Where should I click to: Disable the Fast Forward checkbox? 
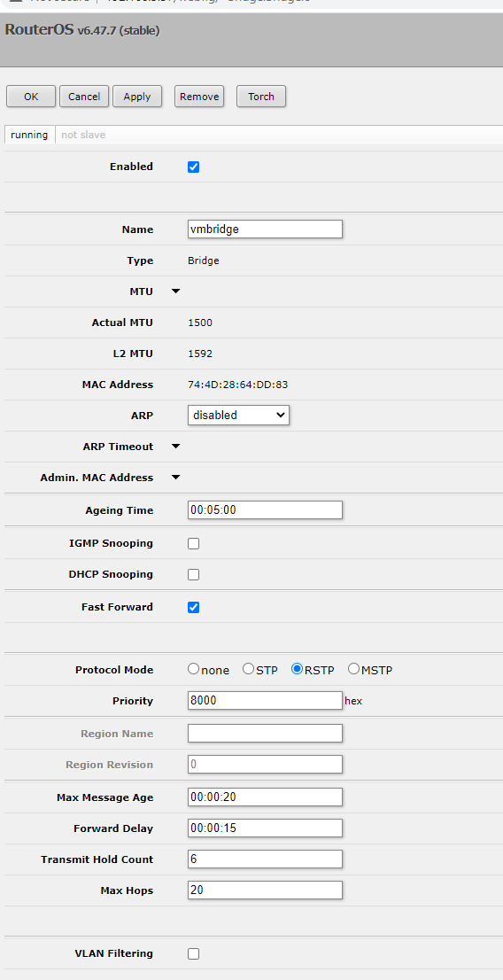[x=194, y=608]
